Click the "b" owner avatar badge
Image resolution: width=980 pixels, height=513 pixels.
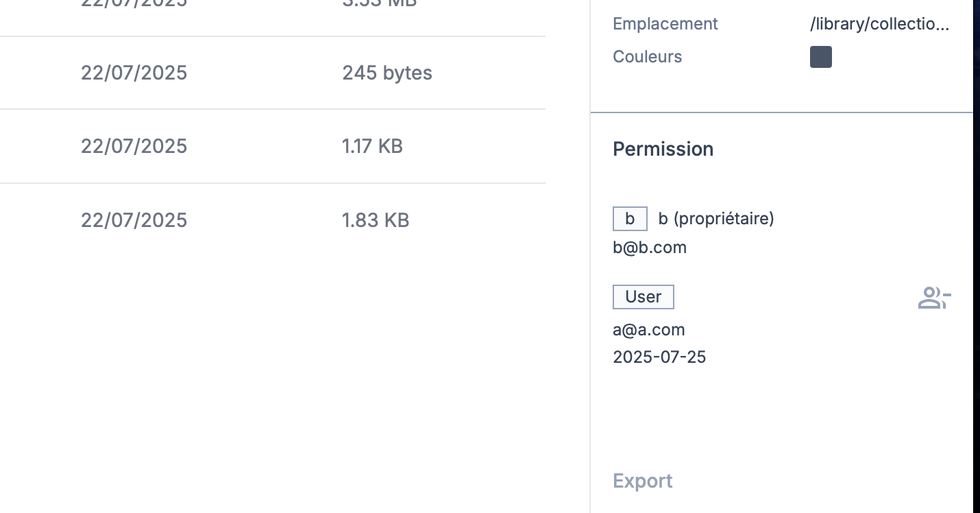pyautogui.click(x=630, y=219)
